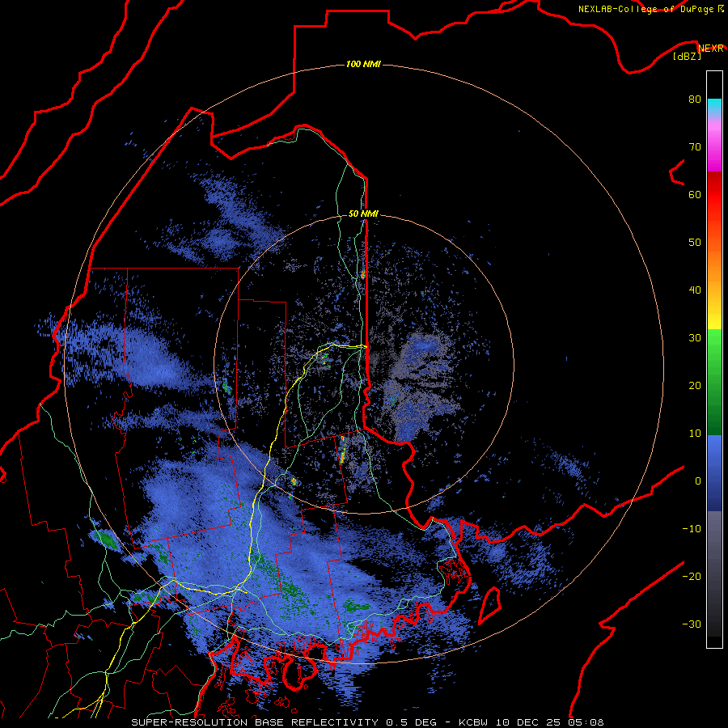Click the 30 dBZ scale value
Image resolution: width=728 pixels, height=728 pixels.
tap(695, 338)
